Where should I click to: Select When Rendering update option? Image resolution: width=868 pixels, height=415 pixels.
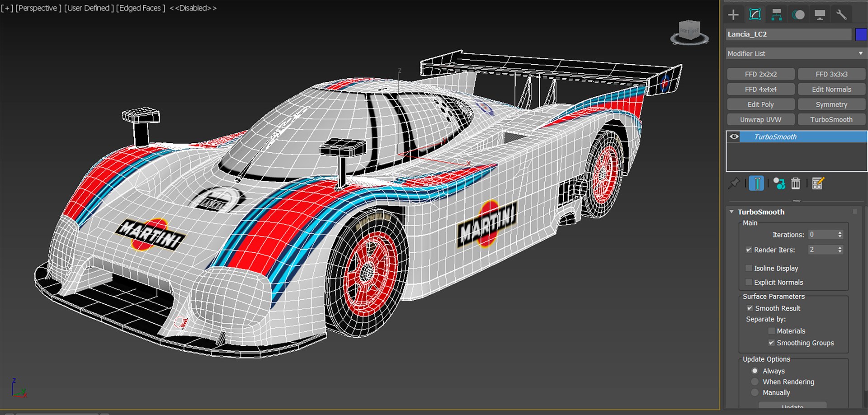point(755,382)
